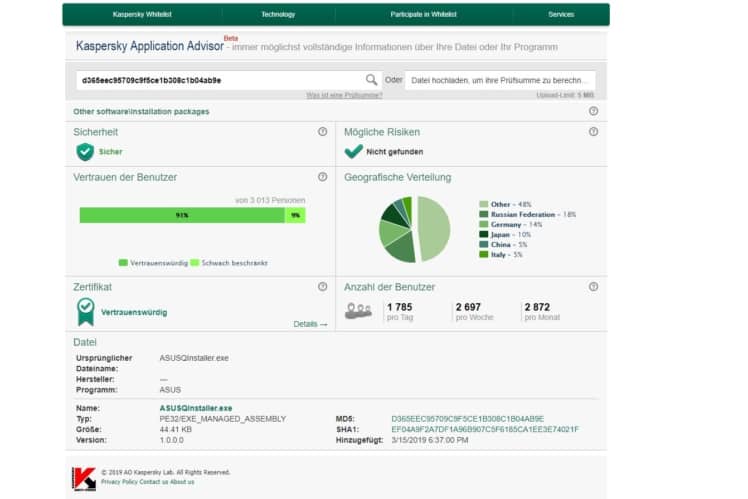Image resolution: width=748 pixels, height=499 pixels.
Task: Click the original filename ASUSQInstaller.exe value
Action: coord(194,358)
